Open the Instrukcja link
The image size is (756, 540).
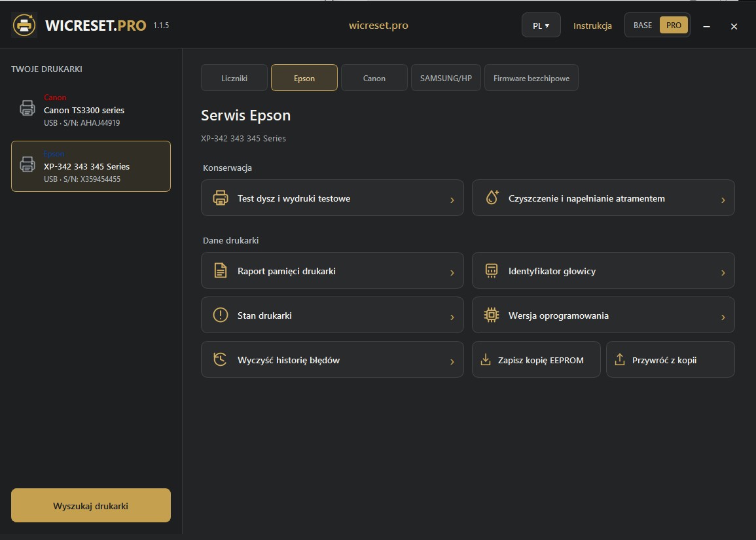tap(592, 26)
